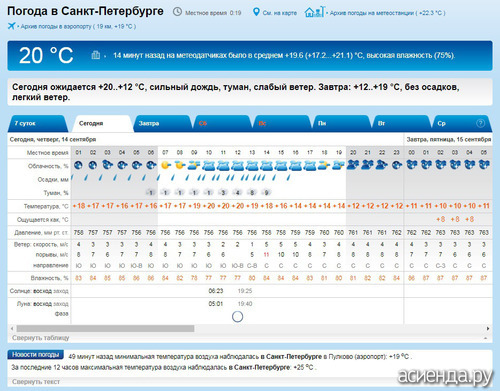Viewport: 500px width, 391px height.
Task: Click the local time clock icon
Action: (x=177, y=12)
